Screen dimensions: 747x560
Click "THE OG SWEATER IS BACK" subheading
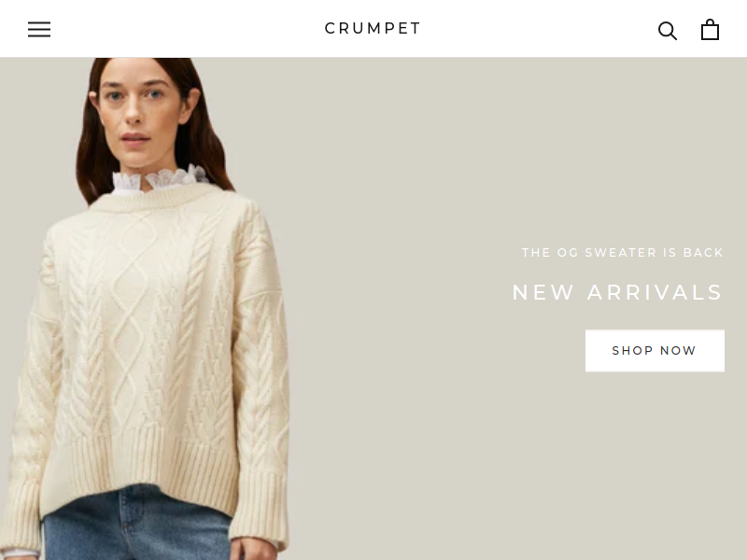(623, 252)
